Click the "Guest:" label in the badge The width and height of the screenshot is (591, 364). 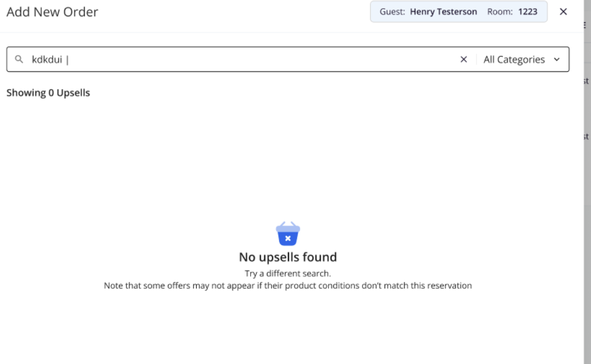click(393, 11)
